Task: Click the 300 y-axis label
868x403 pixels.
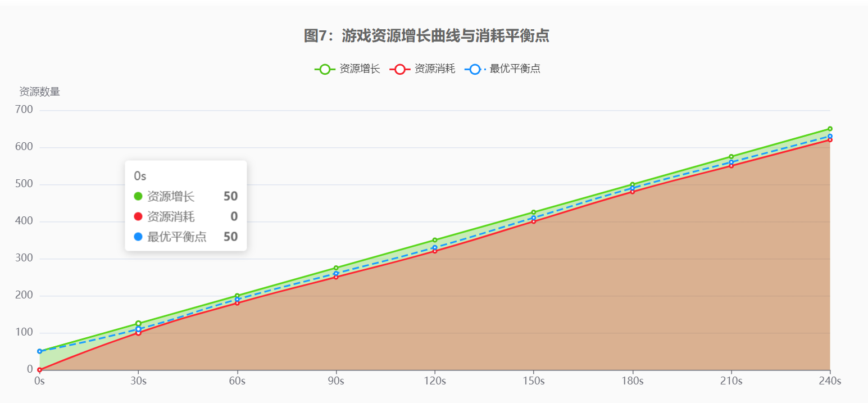Action: point(24,258)
